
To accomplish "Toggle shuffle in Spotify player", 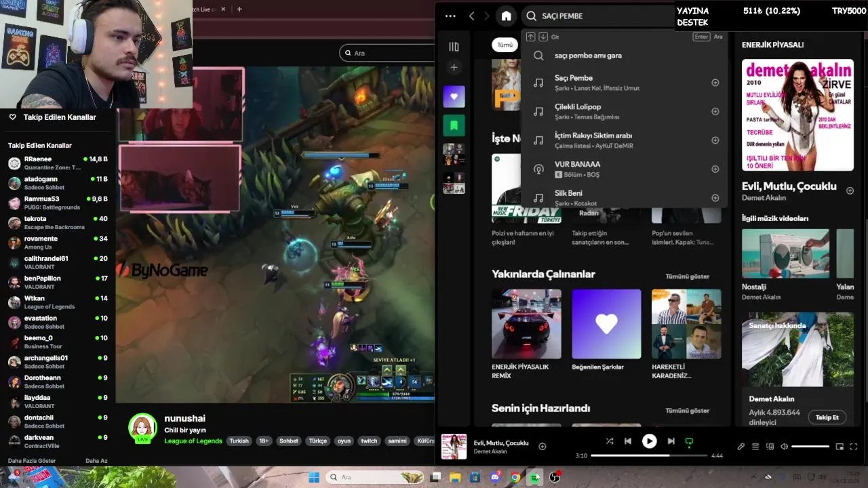I will [609, 441].
